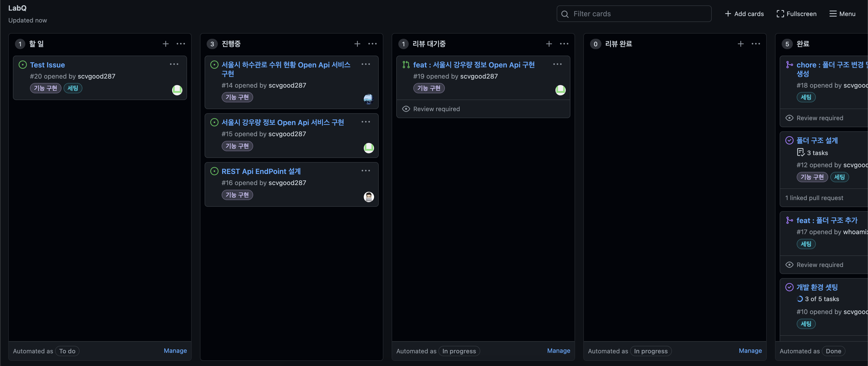Click the Add cards button
The height and width of the screenshot is (366, 868).
tap(744, 14)
